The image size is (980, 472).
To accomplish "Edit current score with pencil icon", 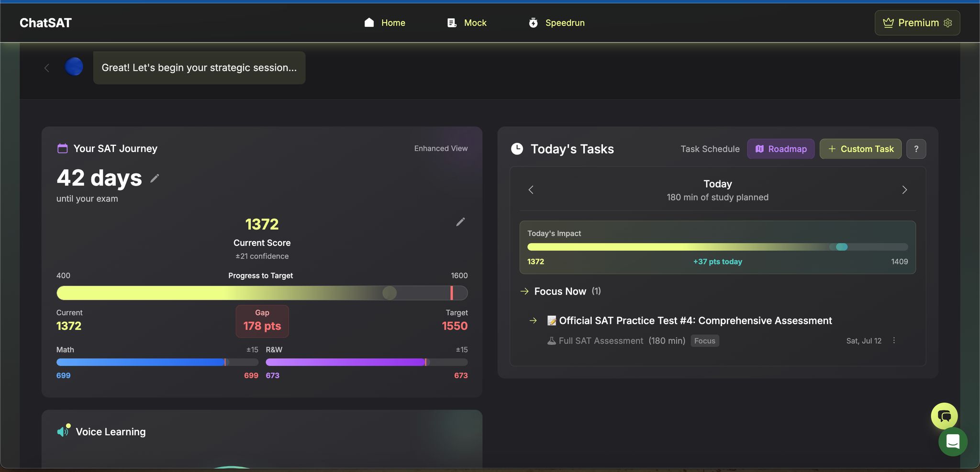I will [460, 222].
